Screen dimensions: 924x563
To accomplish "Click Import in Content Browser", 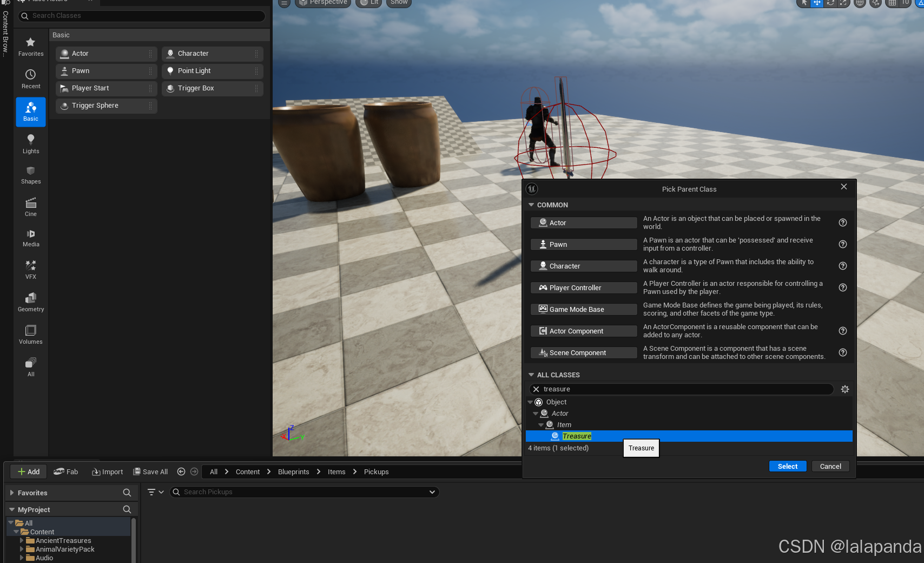I will click(108, 472).
